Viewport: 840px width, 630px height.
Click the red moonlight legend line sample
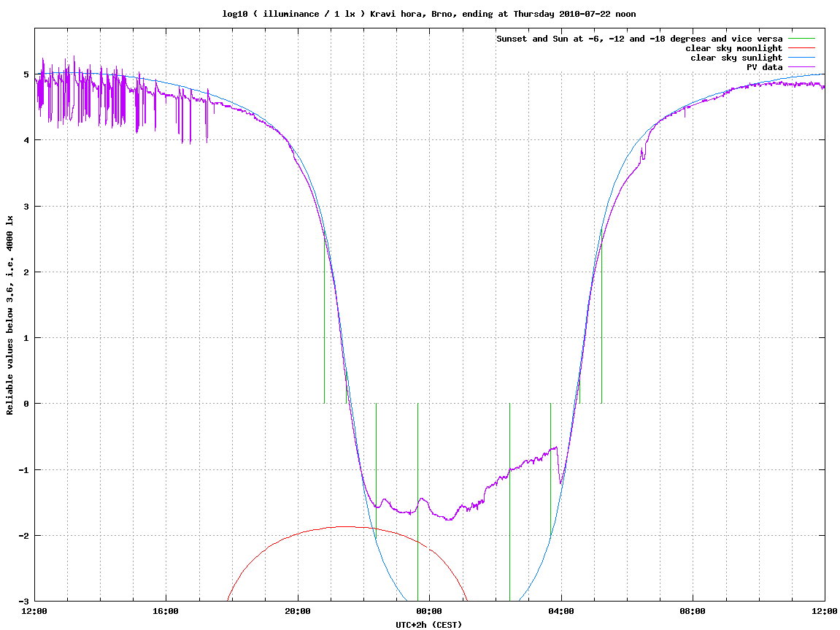pos(801,48)
